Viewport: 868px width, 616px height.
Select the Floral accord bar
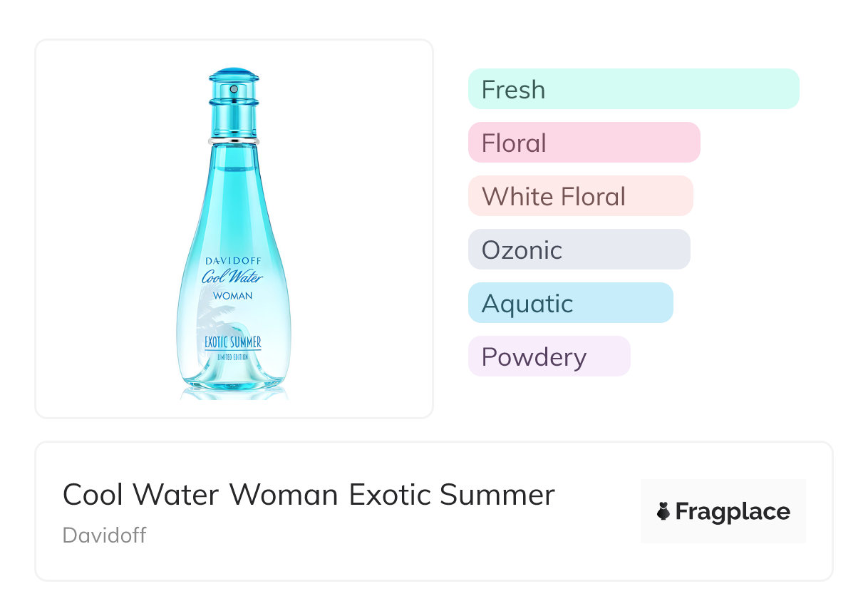[584, 143]
